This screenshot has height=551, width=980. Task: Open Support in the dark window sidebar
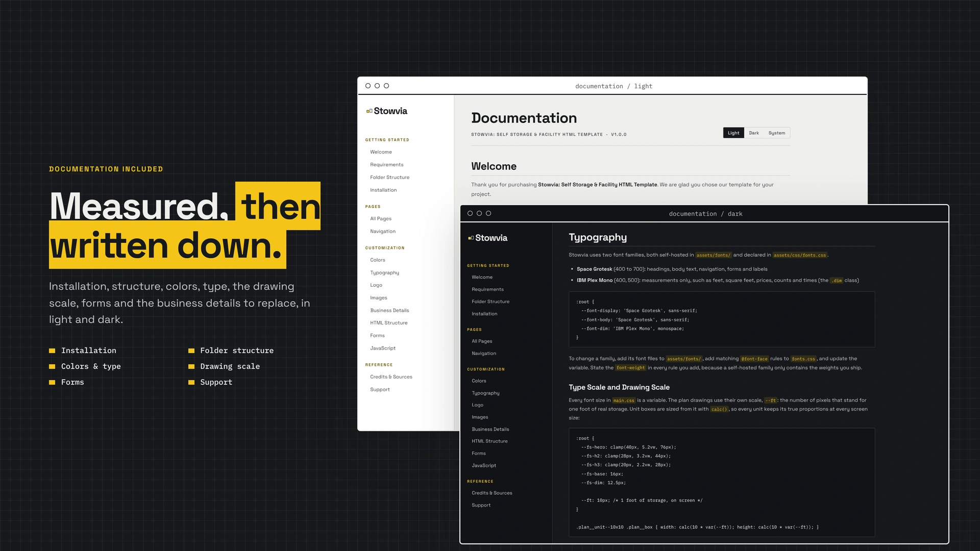click(x=481, y=506)
